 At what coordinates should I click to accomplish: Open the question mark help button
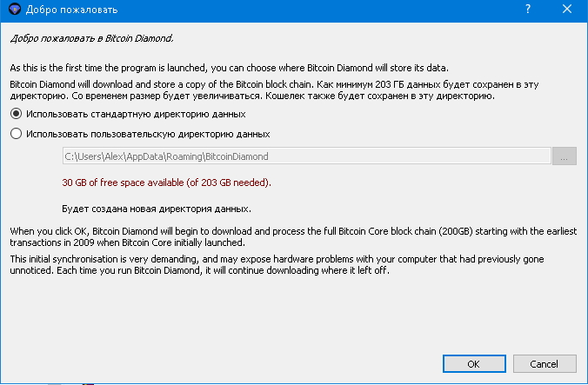click(528, 9)
